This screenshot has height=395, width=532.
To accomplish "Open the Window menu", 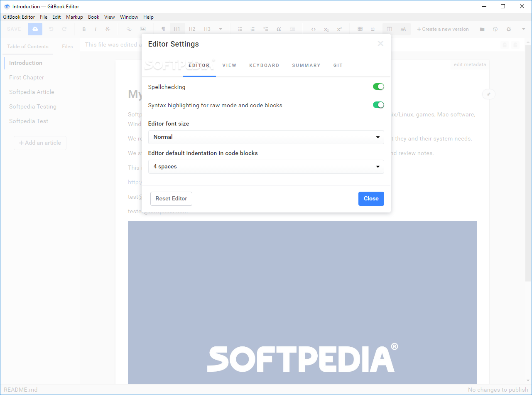I will 129,17.
